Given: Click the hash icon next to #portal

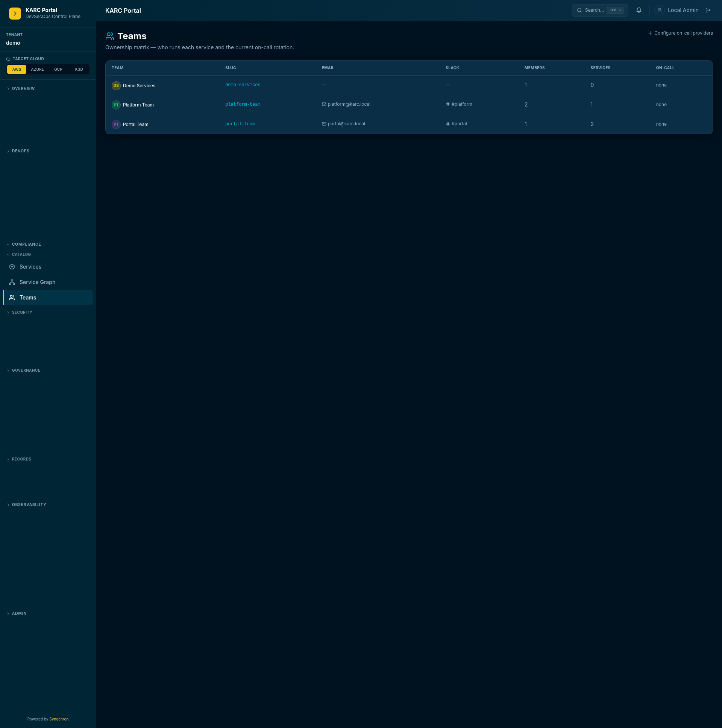Looking at the screenshot, I should tap(448, 124).
